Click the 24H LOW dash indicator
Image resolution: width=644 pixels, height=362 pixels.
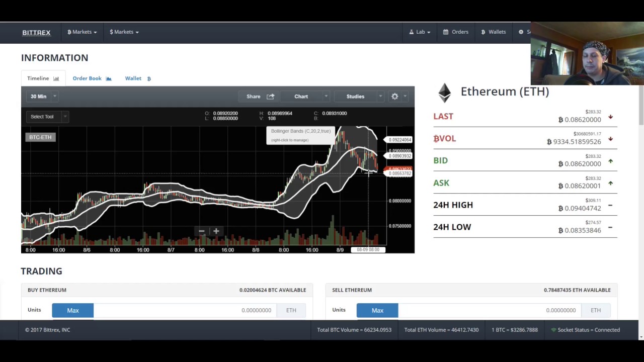coord(610,227)
